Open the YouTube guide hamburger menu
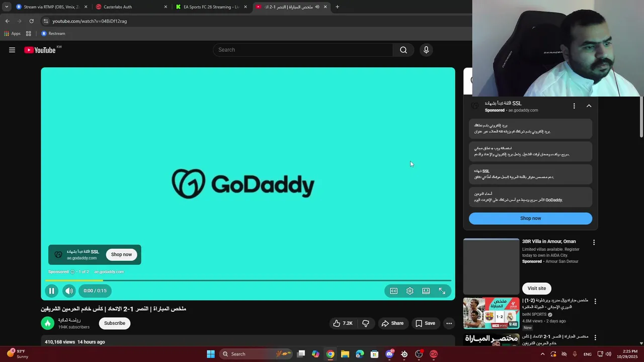Viewport: 644px width, 362px height. point(12,50)
